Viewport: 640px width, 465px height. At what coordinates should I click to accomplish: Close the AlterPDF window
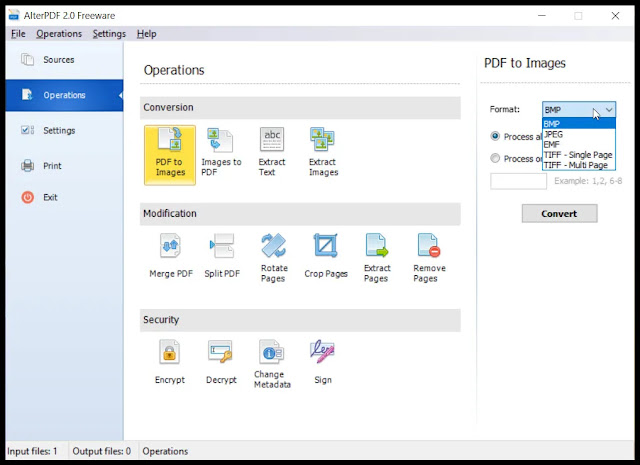(x=615, y=16)
